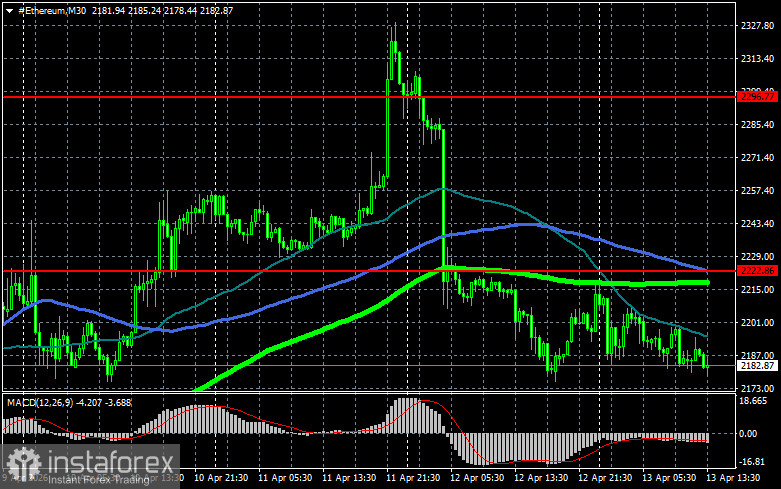Click the 13 Apr 13:30 time label
Viewport: 781px width, 489px height.
[x=733, y=478]
